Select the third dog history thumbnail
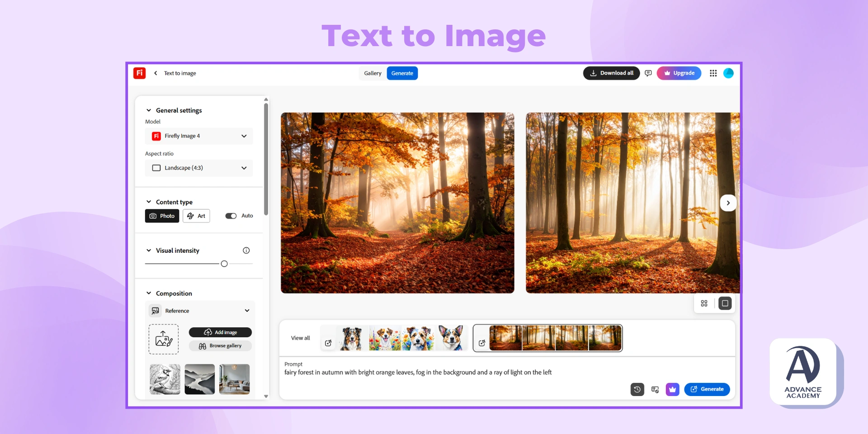The image size is (868, 434). click(x=418, y=338)
